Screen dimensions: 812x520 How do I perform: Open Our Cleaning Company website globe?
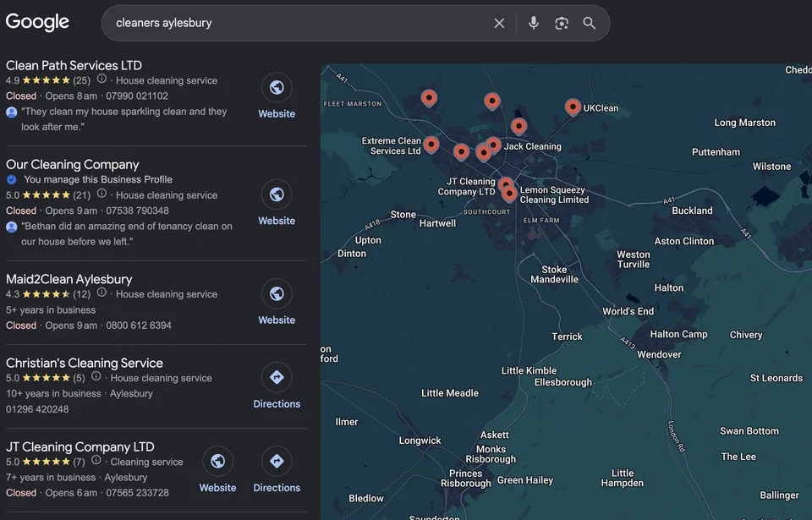[x=277, y=194]
